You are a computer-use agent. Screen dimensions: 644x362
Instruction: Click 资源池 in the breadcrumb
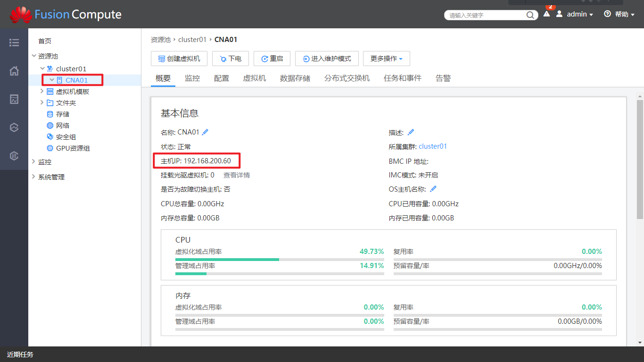tap(161, 40)
